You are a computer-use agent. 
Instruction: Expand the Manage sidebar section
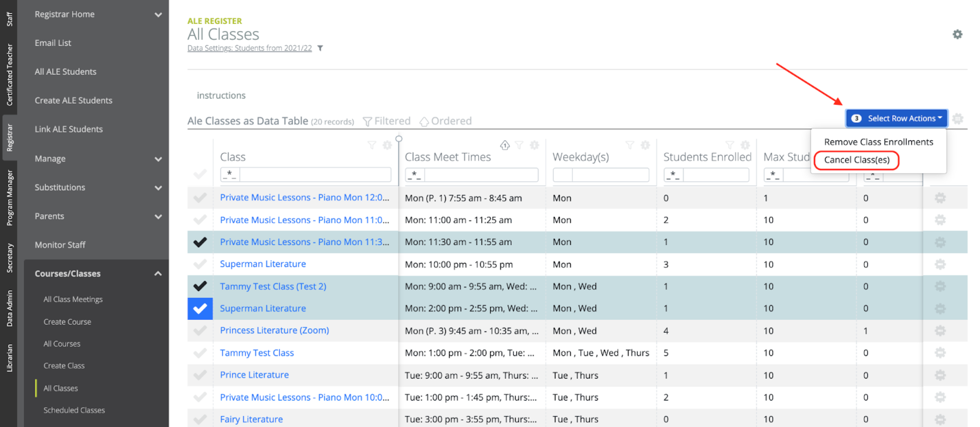[x=158, y=159]
